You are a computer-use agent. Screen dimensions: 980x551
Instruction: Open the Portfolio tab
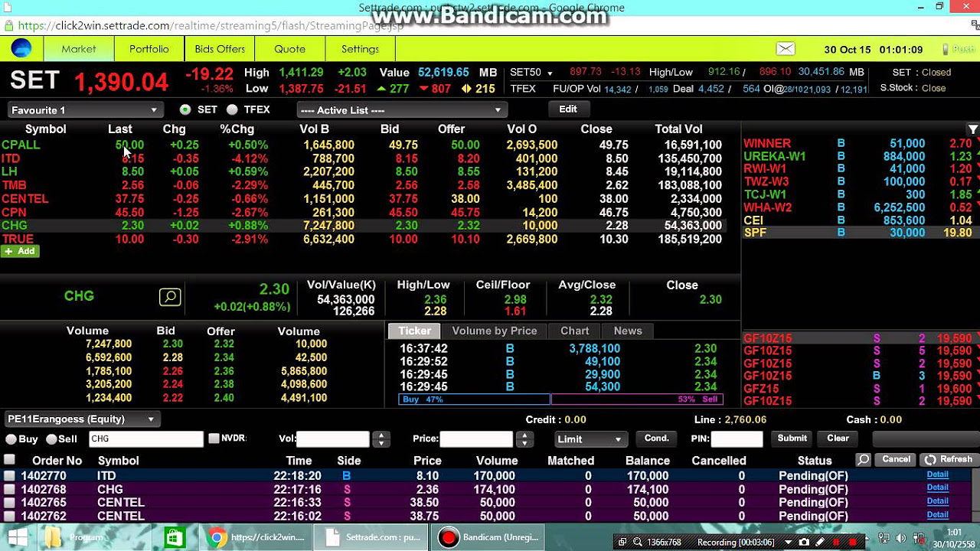coord(149,49)
